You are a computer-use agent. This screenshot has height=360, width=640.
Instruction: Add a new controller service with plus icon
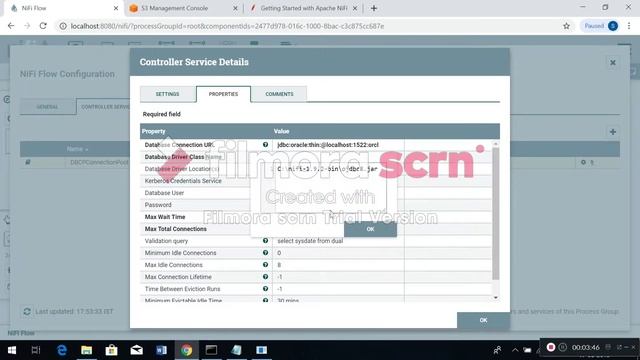613,131
